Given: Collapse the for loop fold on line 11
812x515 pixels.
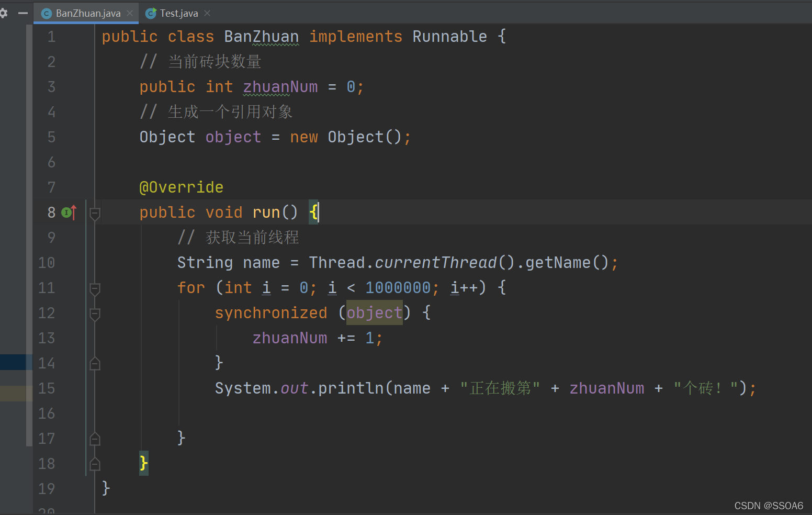Looking at the screenshot, I should pyautogui.click(x=95, y=288).
